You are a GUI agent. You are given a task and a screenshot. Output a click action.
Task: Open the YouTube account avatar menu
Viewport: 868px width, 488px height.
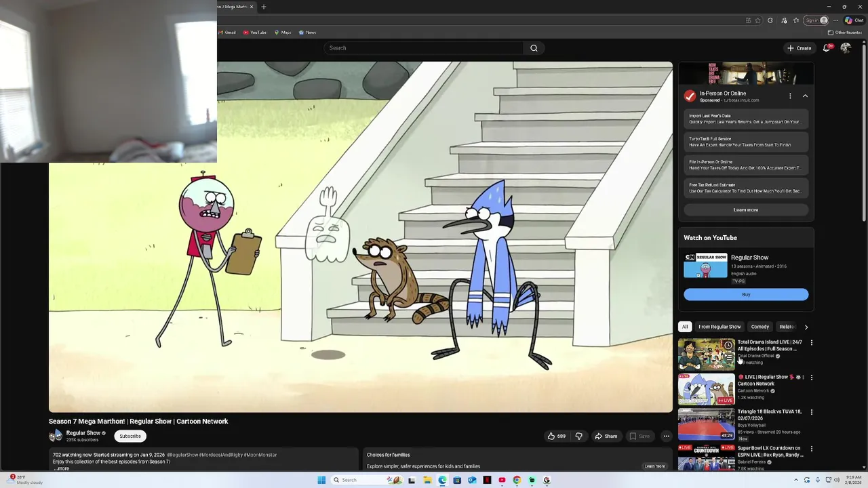coord(846,48)
